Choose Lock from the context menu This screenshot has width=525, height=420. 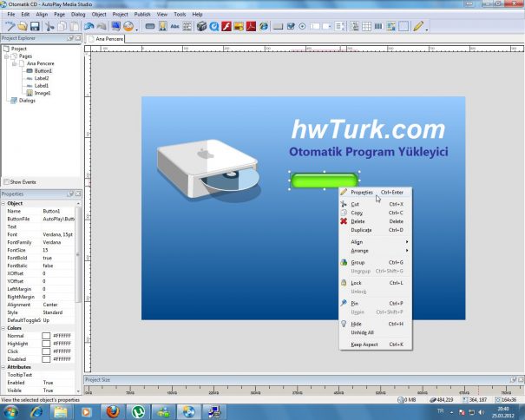click(376, 283)
